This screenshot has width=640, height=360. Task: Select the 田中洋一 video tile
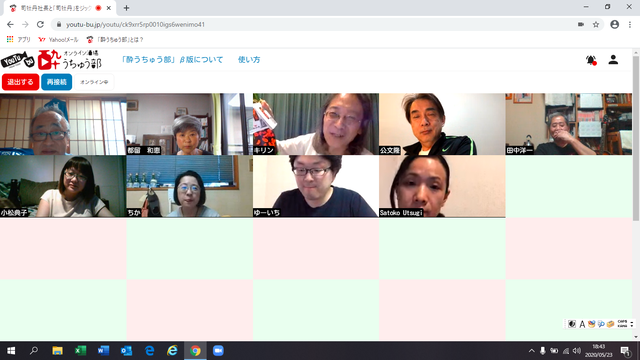coord(569,124)
